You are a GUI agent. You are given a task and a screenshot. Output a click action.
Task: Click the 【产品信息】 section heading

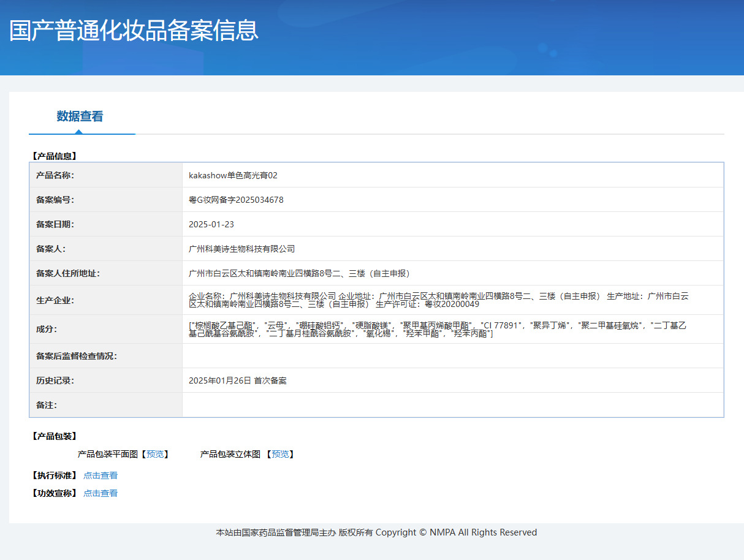54,156
